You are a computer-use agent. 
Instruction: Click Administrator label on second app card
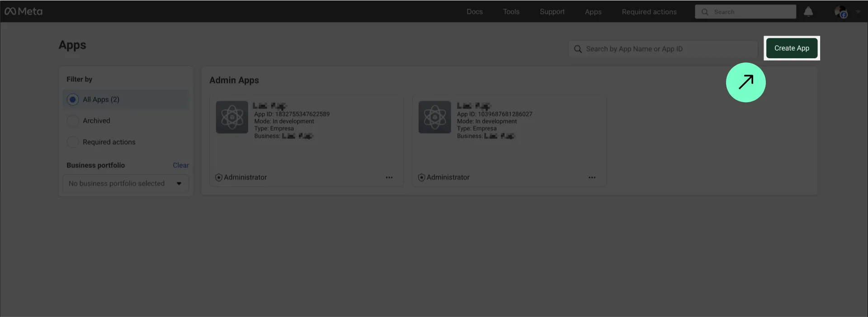click(x=448, y=177)
